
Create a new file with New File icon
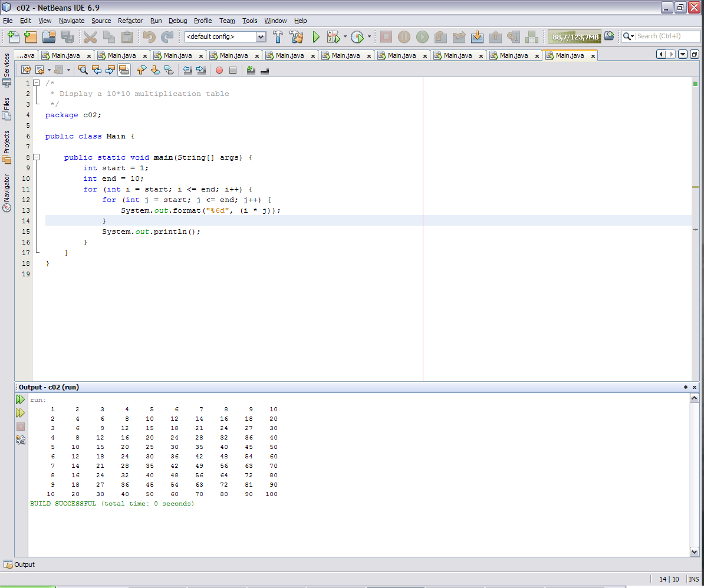(x=13, y=37)
